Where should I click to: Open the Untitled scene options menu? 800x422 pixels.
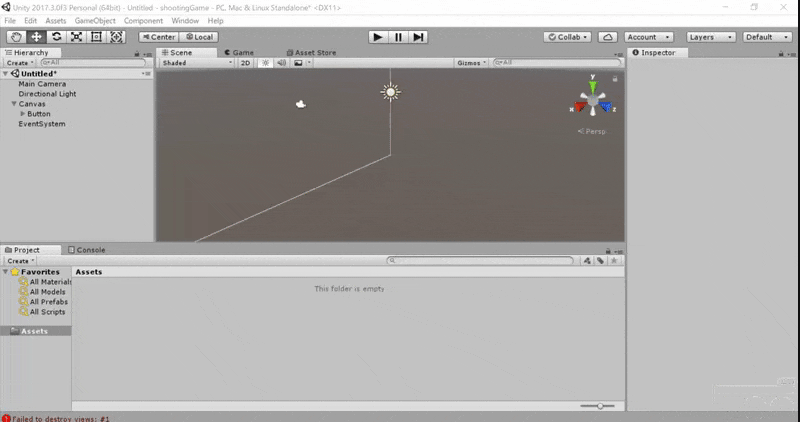(x=147, y=73)
